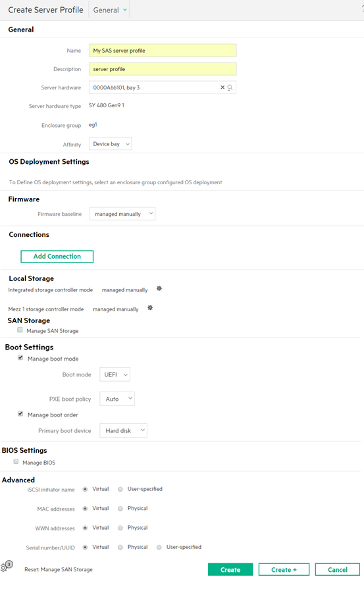Viewport: 364px width, 589px height.
Task: Select User-specified for Serial number/UUID
Action: click(159, 548)
